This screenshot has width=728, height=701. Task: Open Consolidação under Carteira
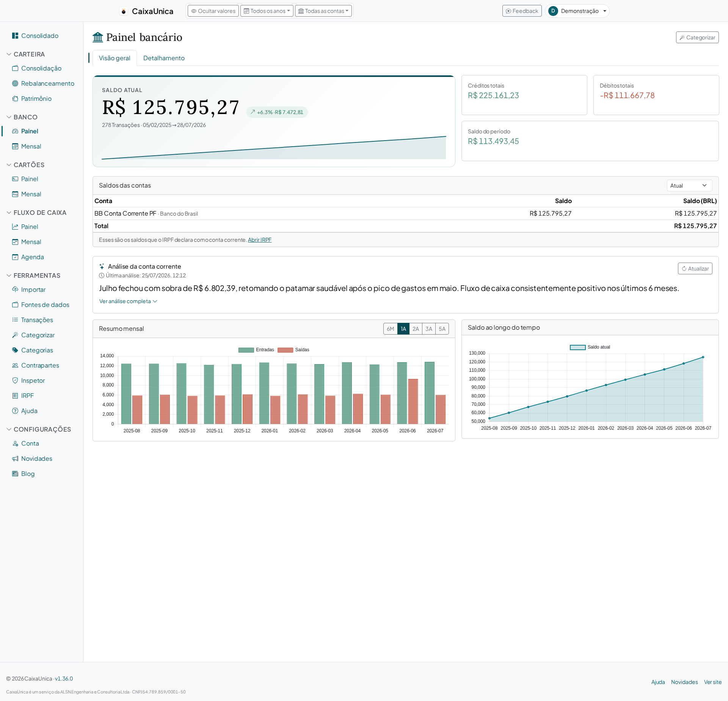coord(41,68)
